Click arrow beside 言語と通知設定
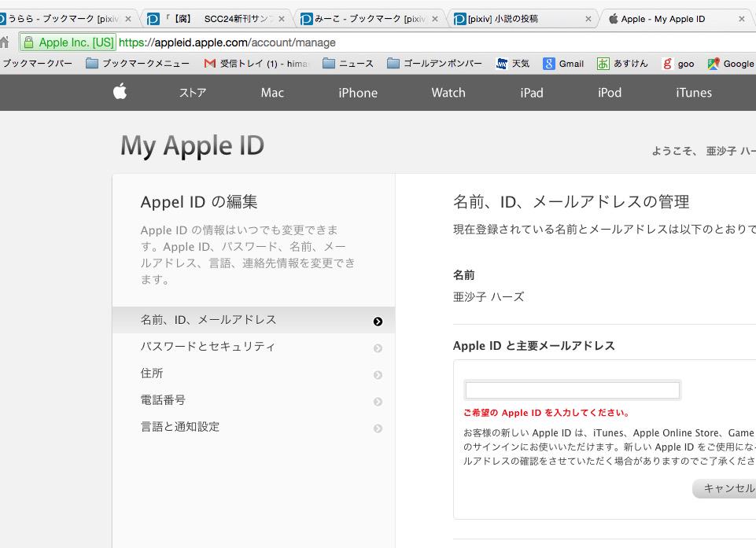Image resolution: width=756 pixels, height=548 pixels. click(x=378, y=428)
